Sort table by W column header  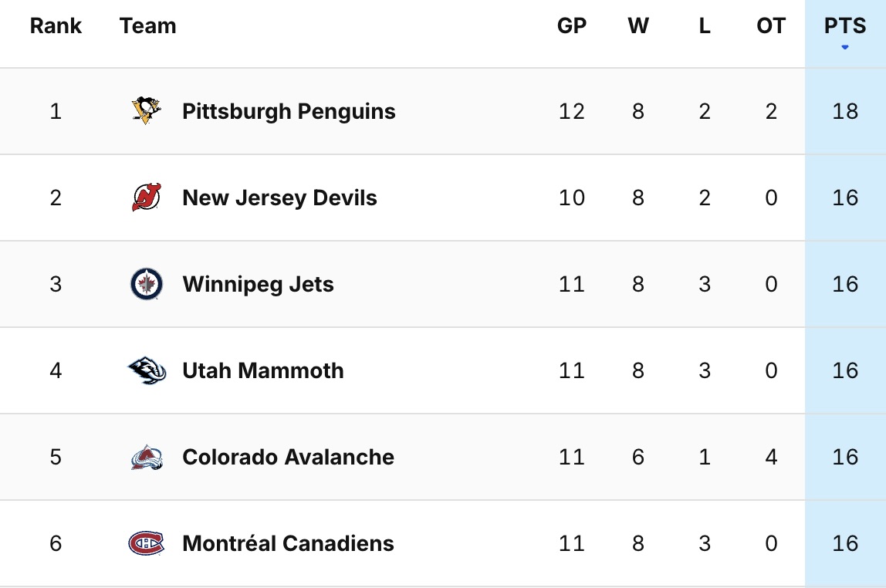[638, 26]
